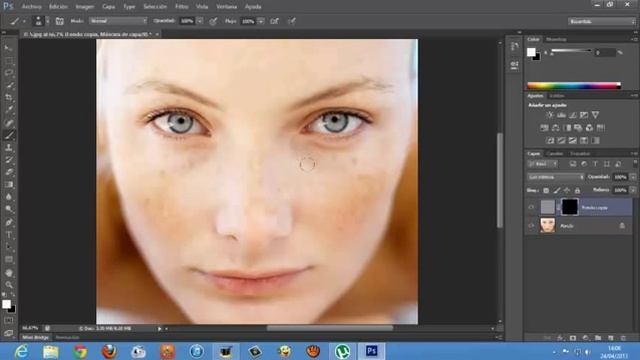Add a Vibrance adjustment
Image resolution: width=640 pixels, height=360 pixels.
[x=596, y=115]
